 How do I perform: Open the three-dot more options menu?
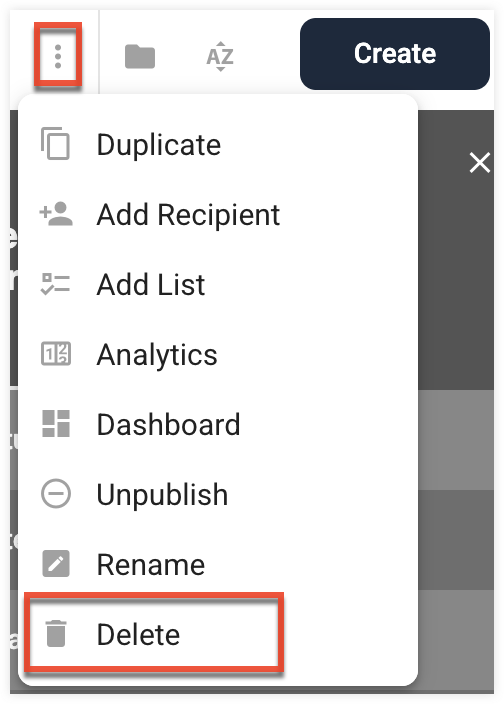58,56
